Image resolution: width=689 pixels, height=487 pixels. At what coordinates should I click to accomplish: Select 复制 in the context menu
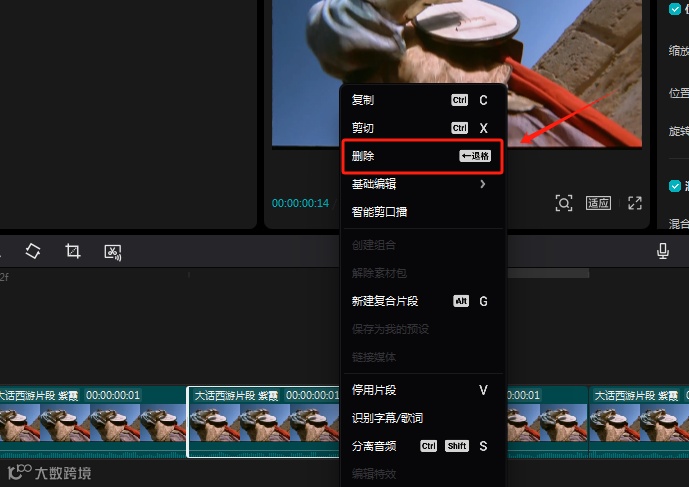(x=423, y=100)
